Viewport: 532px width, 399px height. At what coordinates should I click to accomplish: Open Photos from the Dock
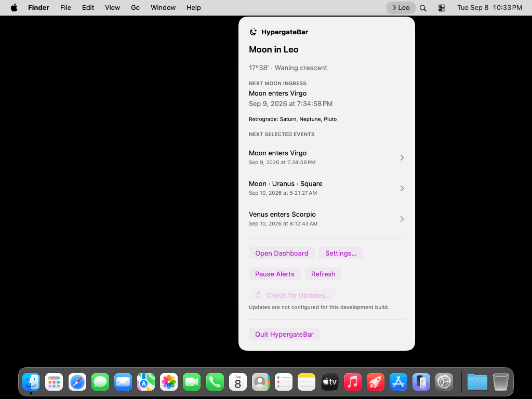pos(169,382)
